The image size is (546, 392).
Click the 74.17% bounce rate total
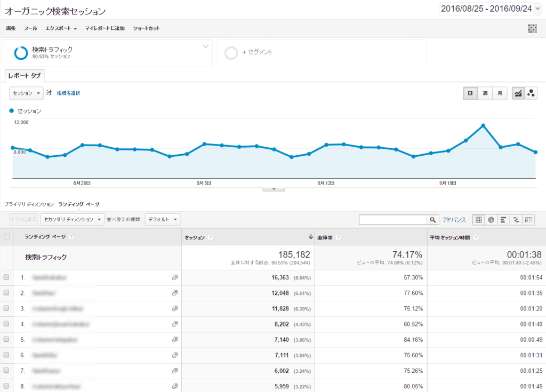coord(407,254)
